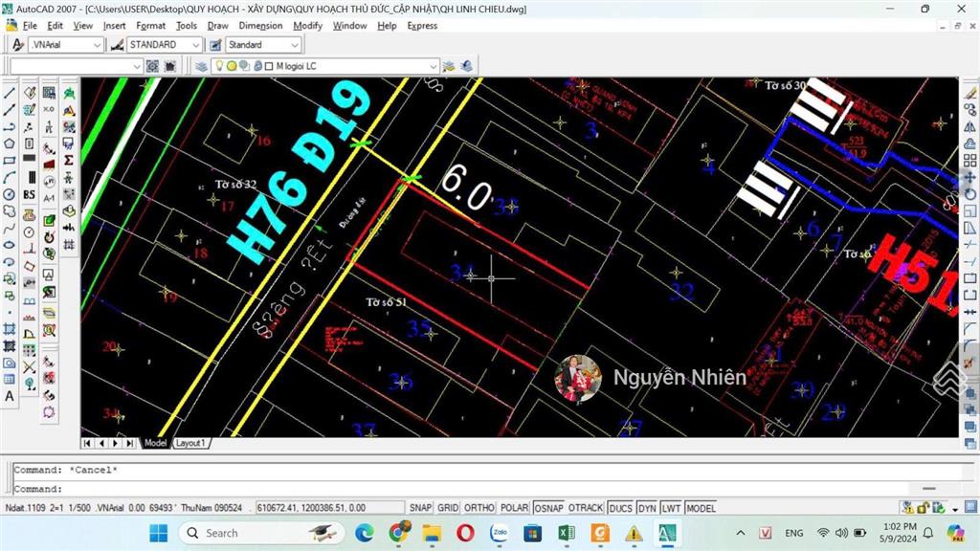
Task: Show hidden taskbar tray icons chevron
Action: pos(741,533)
